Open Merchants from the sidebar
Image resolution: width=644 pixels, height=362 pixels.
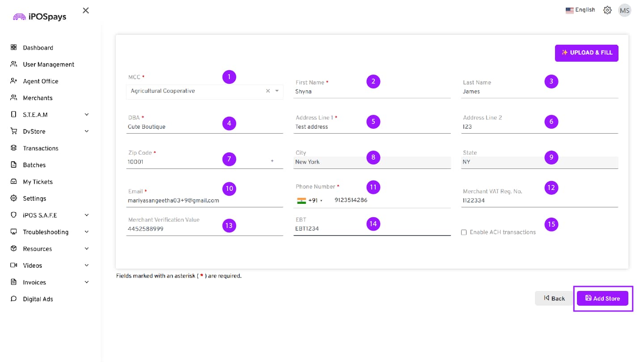(38, 98)
